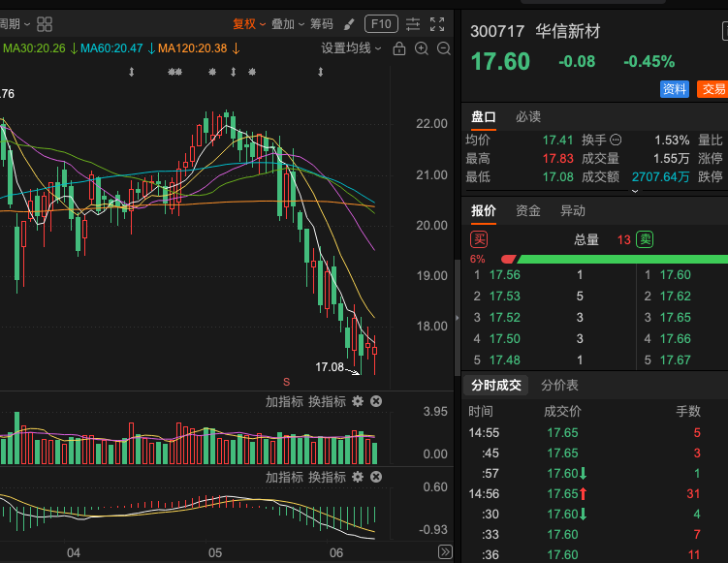Select bid level 2 price 17.53
728x563 pixels.
click(505, 297)
